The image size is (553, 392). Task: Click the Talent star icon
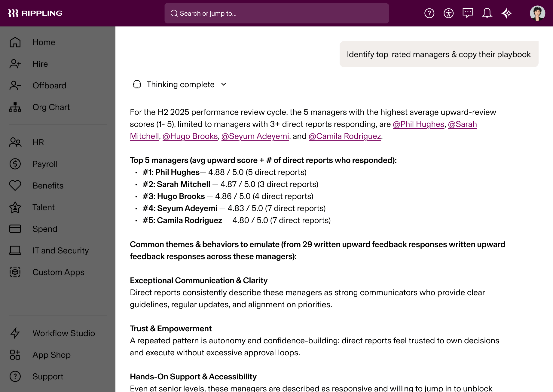(x=15, y=207)
